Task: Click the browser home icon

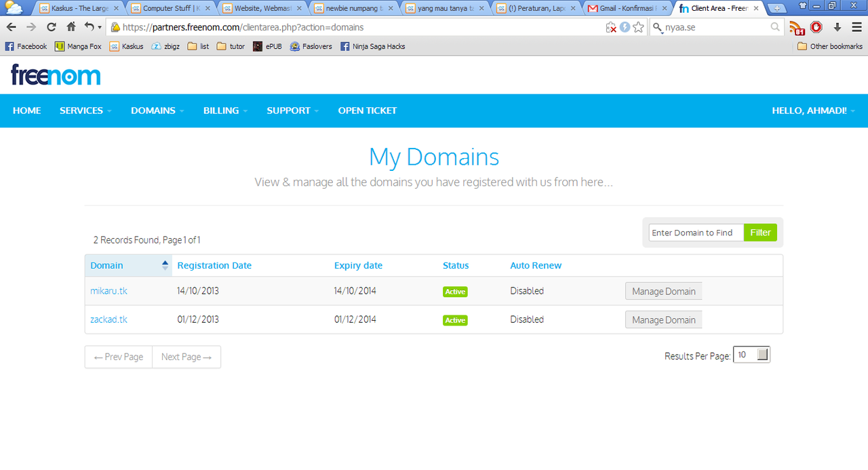Action: tap(71, 28)
